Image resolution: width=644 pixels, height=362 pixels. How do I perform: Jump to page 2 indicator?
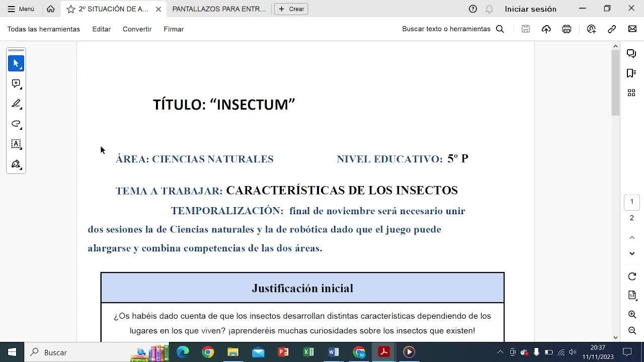[632, 218]
